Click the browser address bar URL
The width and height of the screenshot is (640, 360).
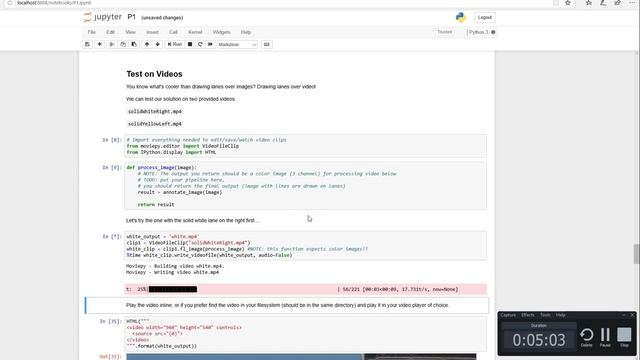tap(54, 3)
